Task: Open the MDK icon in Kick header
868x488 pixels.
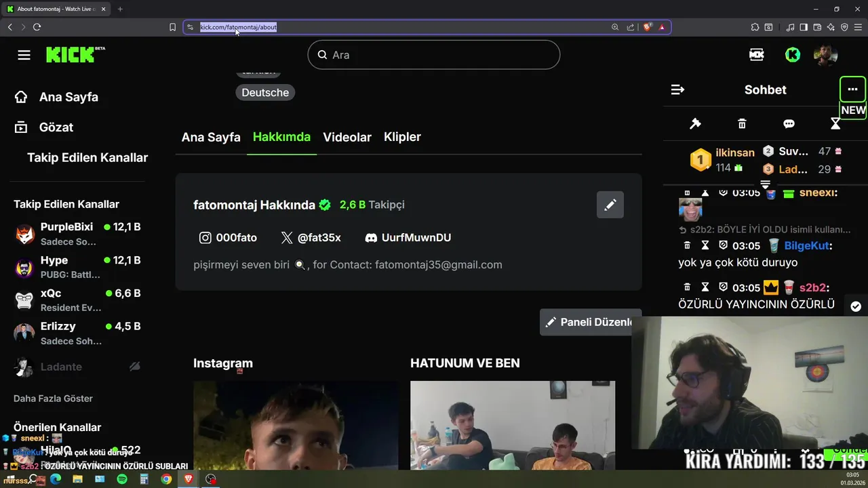Action: [757, 55]
